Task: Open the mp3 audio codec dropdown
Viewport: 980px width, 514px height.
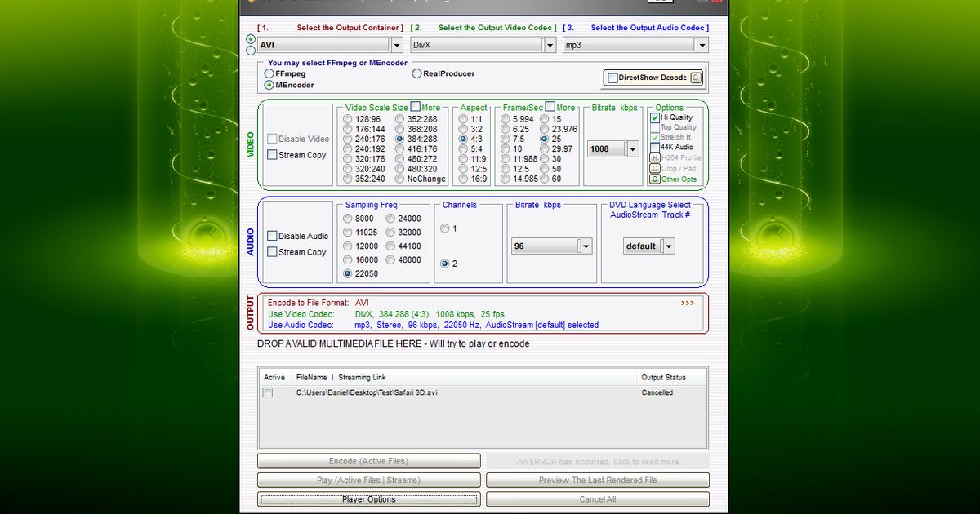Action: 701,45
